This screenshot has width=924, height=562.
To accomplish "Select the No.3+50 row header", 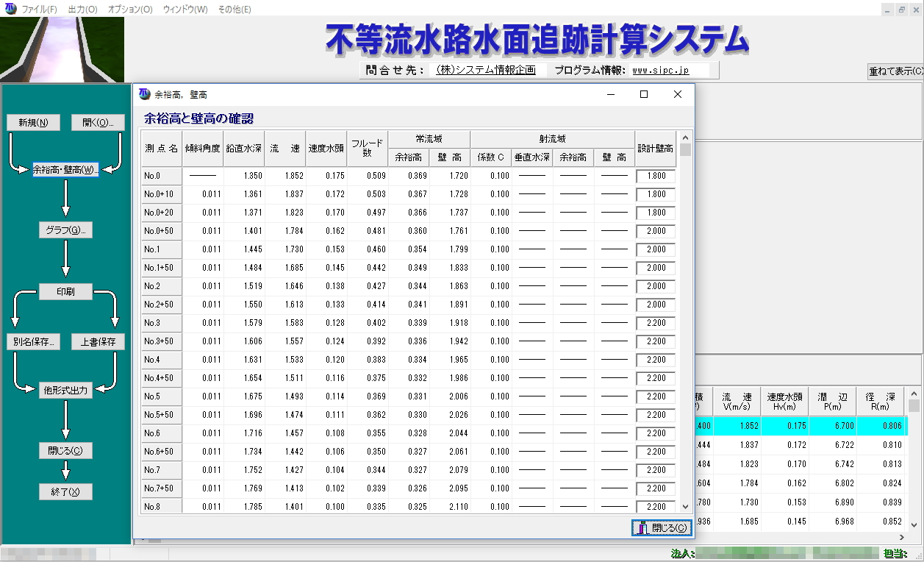I will tap(162, 341).
